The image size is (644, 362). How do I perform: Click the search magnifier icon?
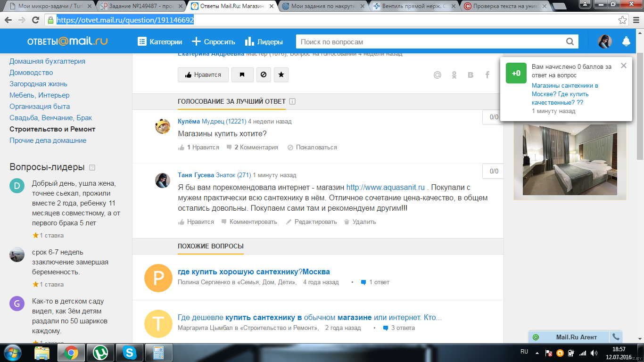[x=570, y=41]
